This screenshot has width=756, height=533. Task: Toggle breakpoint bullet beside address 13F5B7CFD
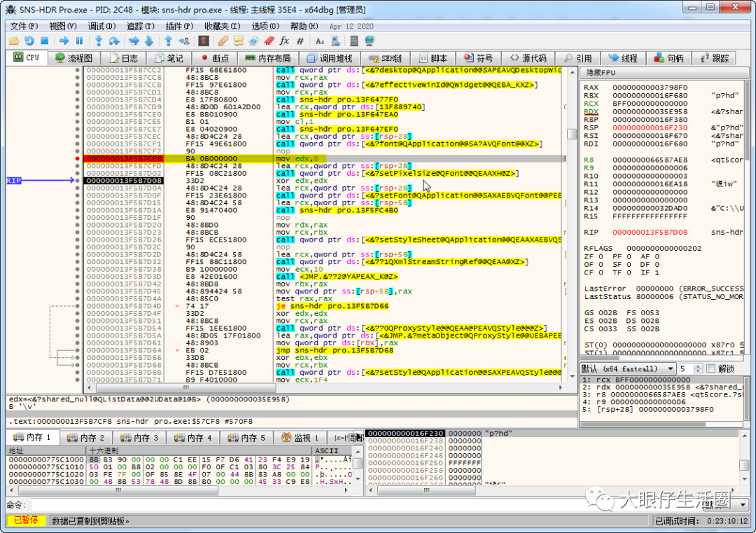[77, 166]
